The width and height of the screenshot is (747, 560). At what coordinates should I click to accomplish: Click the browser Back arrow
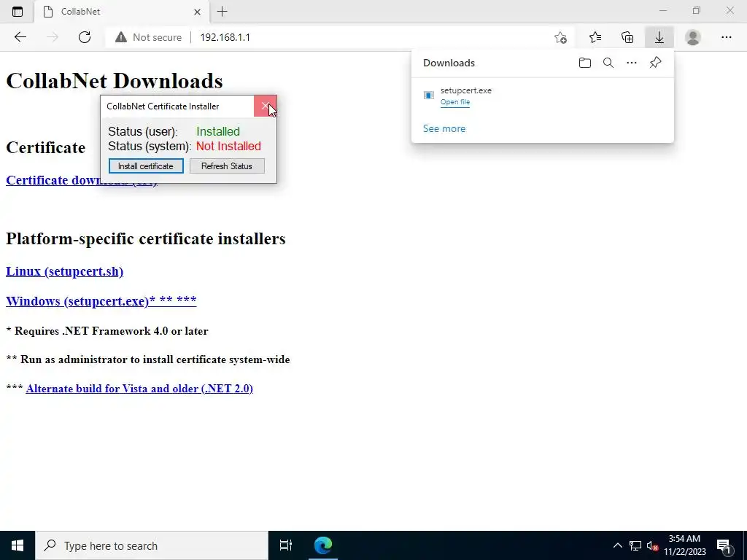[20, 37]
